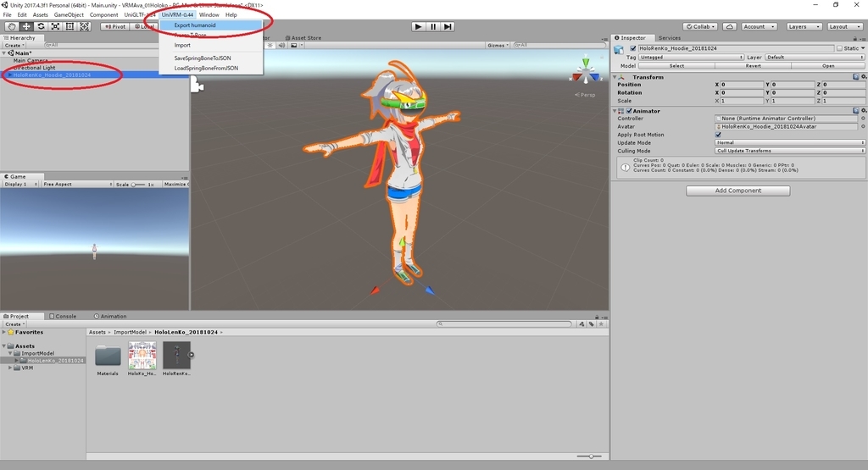Image resolution: width=868 pixels, height=470 pixels.
Task: Collapse the Transform component
Action: tap(615, 77)
